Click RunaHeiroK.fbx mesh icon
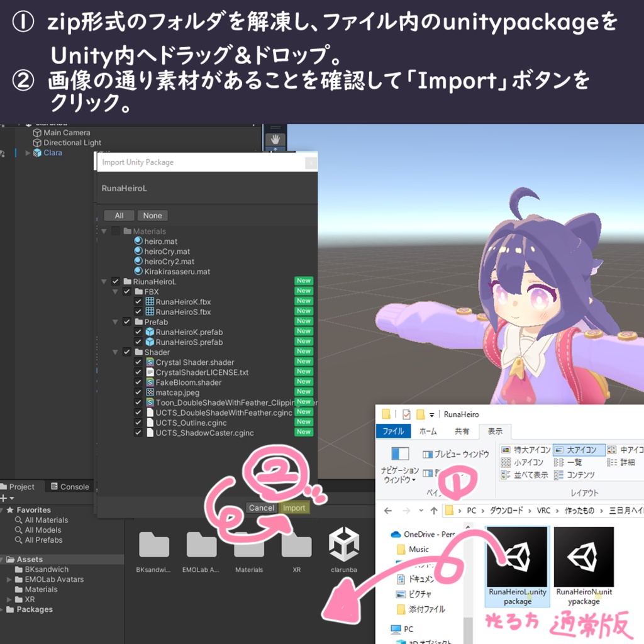644x644 pixels. coord(150,301)
